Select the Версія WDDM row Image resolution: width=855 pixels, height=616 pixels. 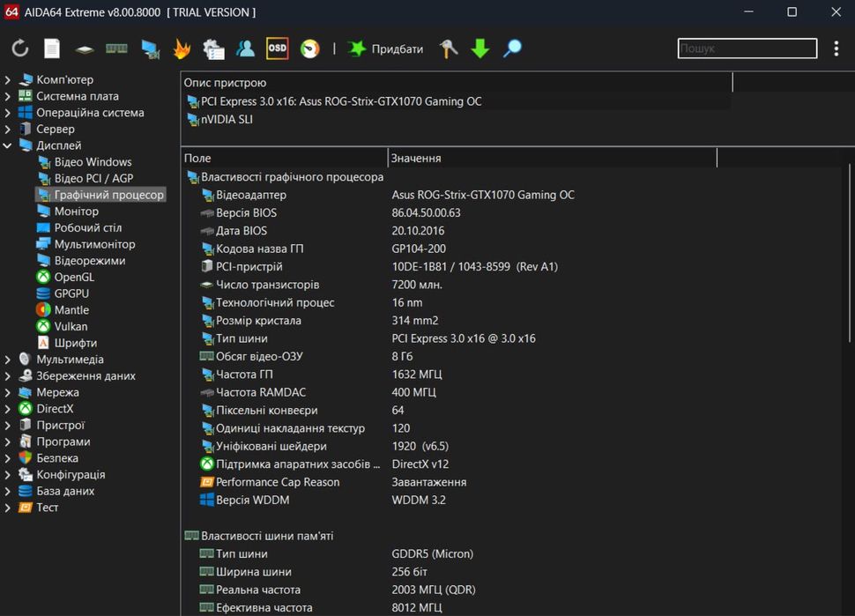coord(323,500)
